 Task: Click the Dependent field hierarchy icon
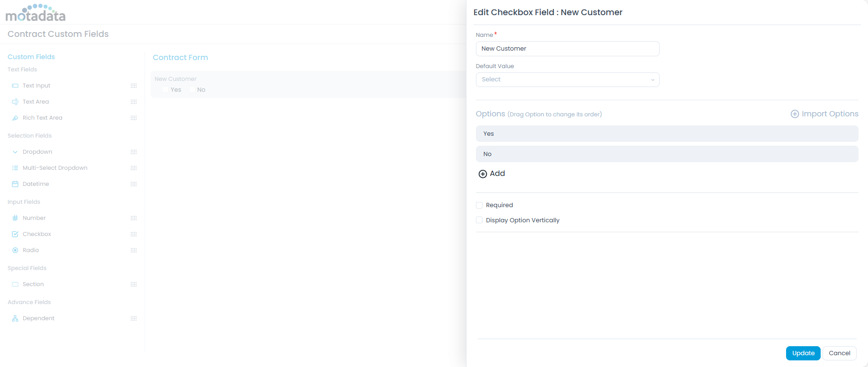pyautogui.click(x=15, y=318)
